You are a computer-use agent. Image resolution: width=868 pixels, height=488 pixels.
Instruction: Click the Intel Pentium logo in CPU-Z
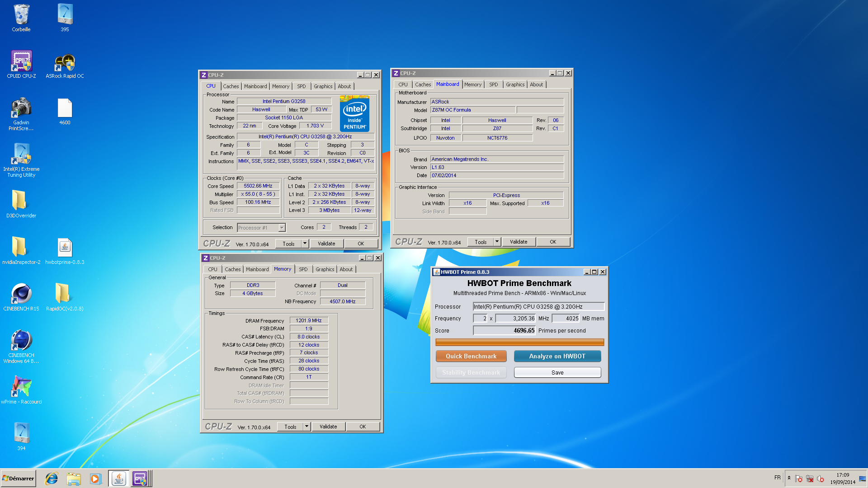pos(354,114)
